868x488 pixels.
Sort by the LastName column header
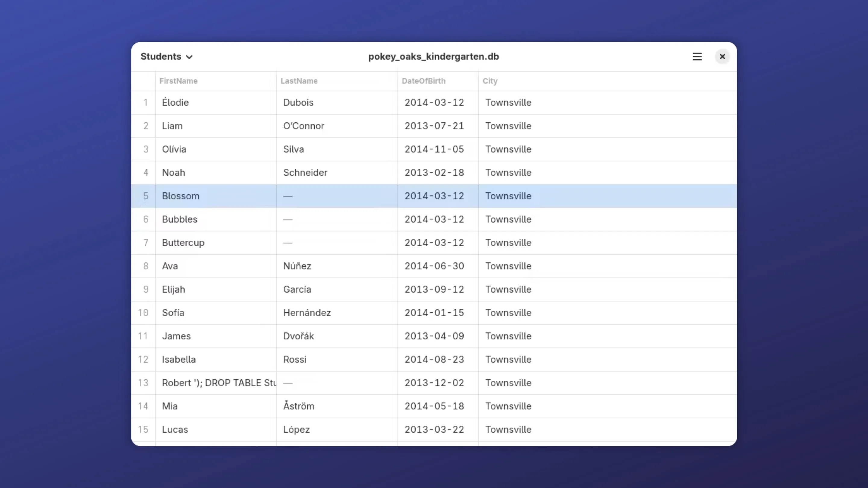point(299,81)
